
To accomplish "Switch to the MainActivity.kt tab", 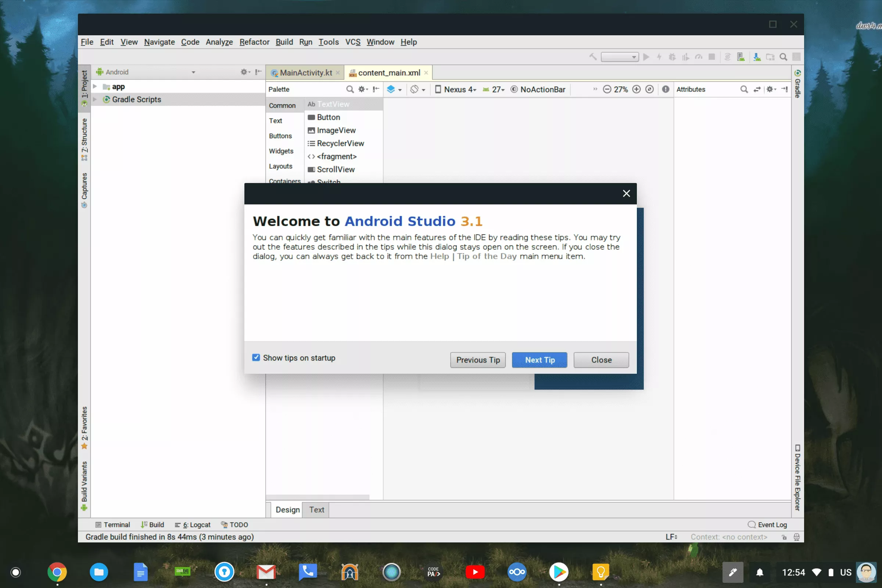I will tap(305, 73).
